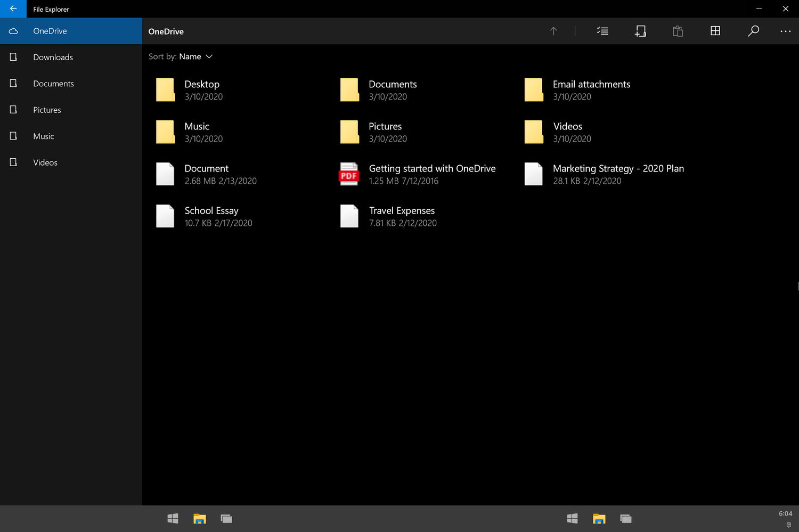This screenshot has width=799, height=532.
Task: Open Pictures from the left sidebar
Action: [47, 110]
